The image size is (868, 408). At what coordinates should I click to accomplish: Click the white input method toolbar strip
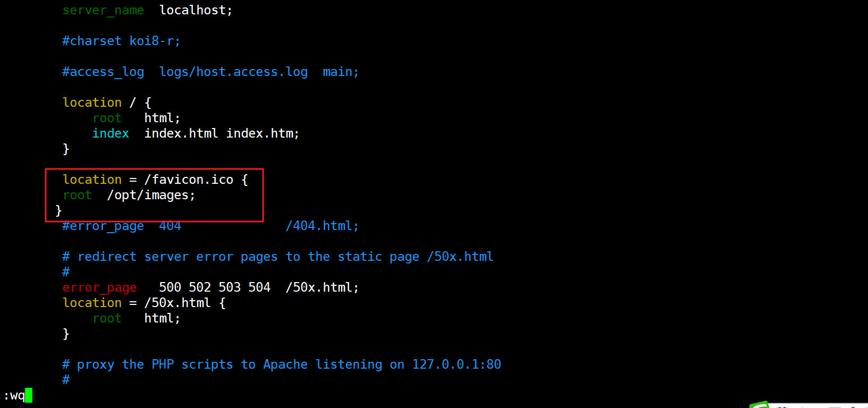819,405
